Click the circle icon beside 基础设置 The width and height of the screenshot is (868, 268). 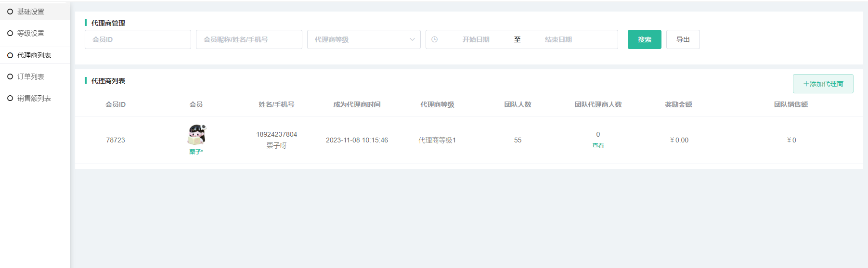tap(10, 12)
